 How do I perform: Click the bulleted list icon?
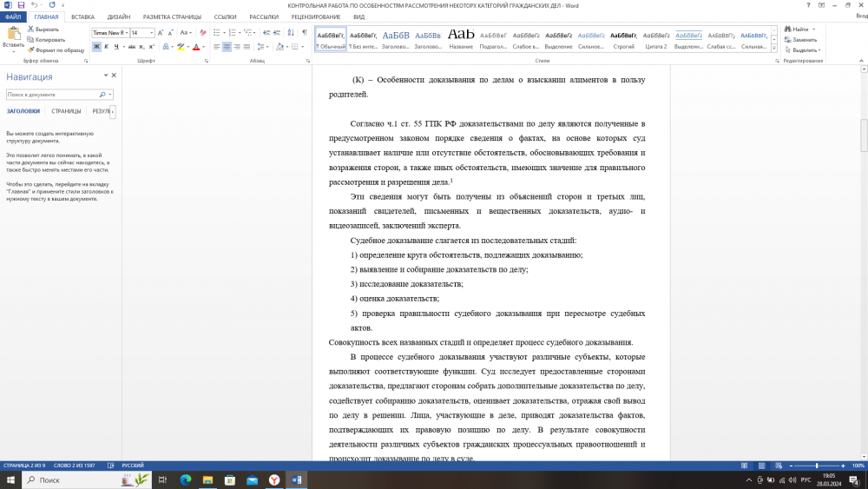coord(216,33)
